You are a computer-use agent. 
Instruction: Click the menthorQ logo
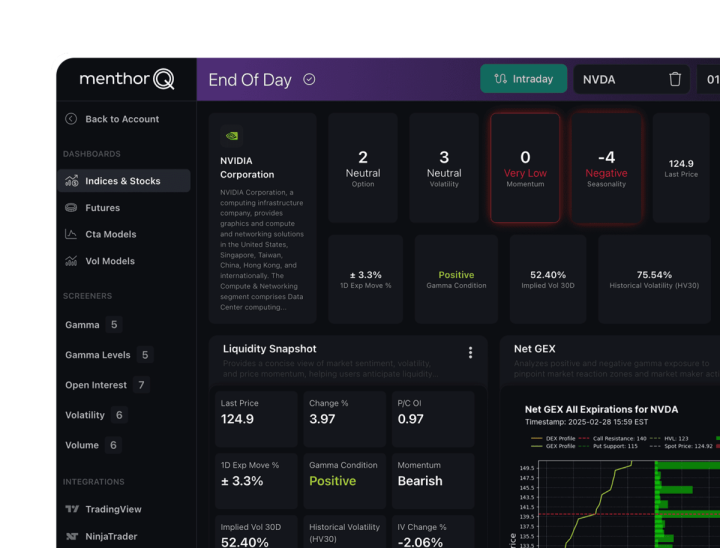[127, 79]
